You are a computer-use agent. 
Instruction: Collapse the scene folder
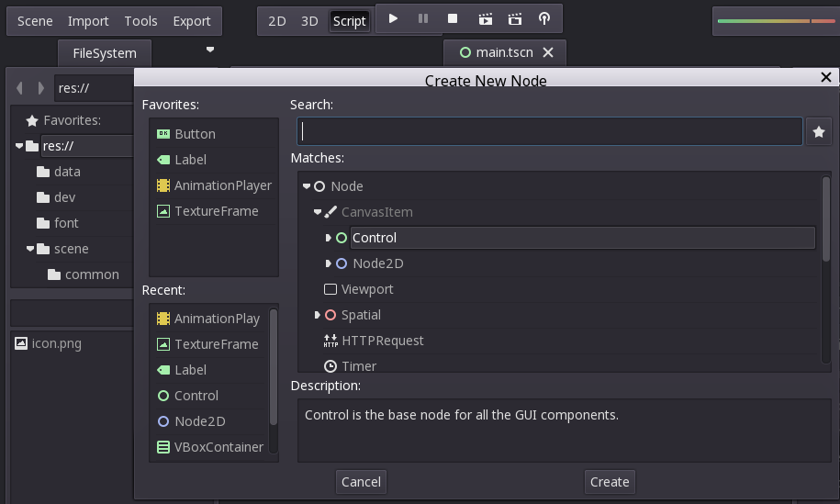click(x=30, y=249)
